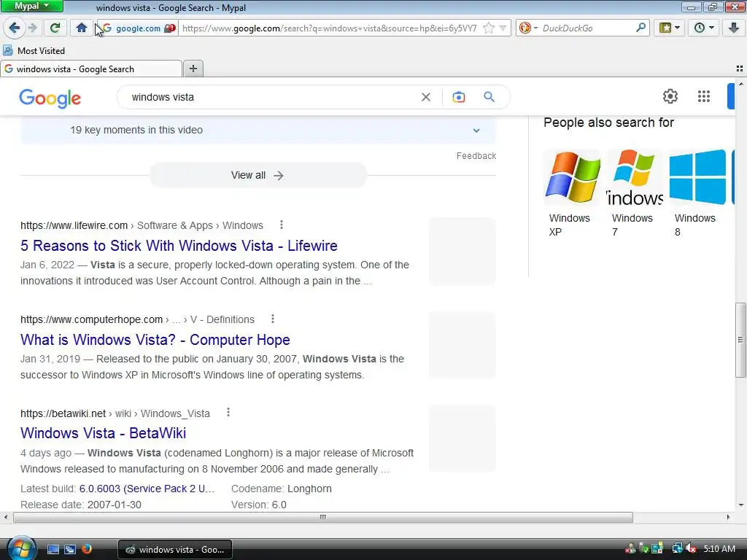The image size is (747, 560).
Task: Click the forward navigation arrow
Action: tap(32, 28)
